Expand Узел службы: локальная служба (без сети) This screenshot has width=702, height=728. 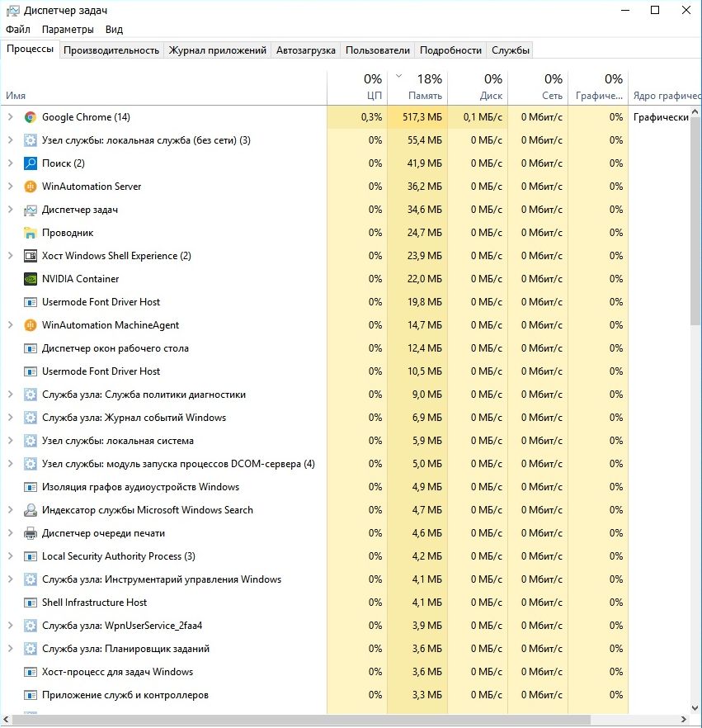tap(10, 140)
